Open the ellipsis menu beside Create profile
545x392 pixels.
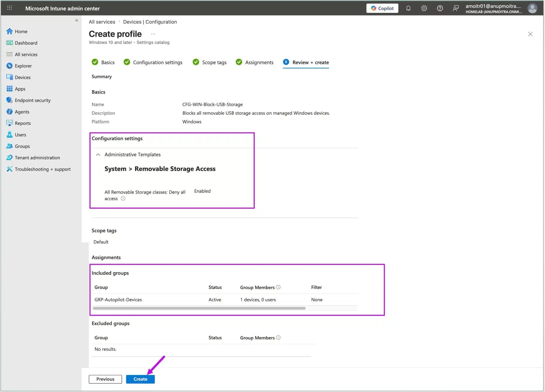click(x=153, y=34)
